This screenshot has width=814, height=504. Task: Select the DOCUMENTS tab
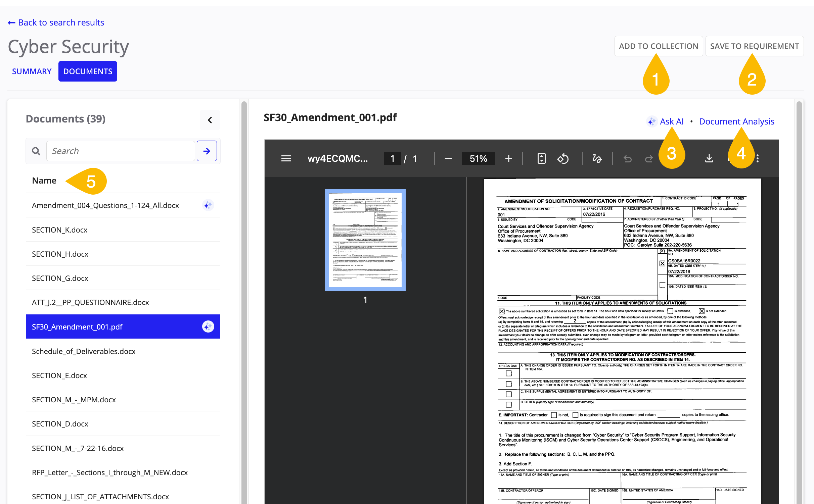[x=88, y=71]
